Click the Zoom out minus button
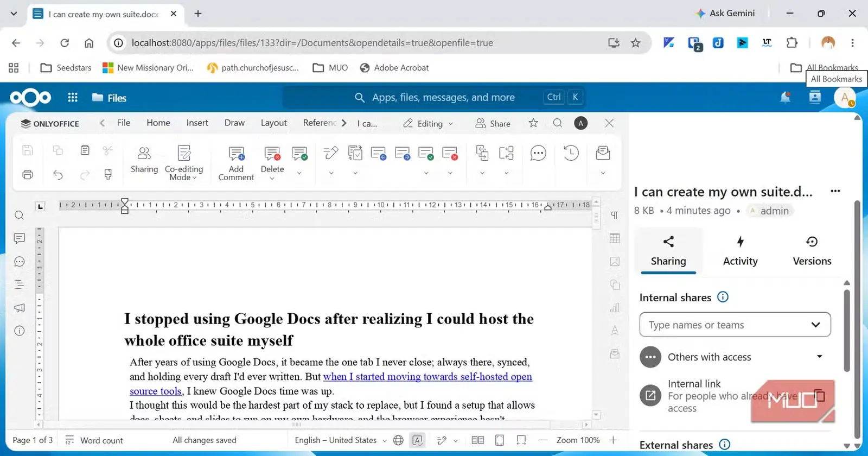The width and height of the screenshot is (868, 456). pos(543,440)
